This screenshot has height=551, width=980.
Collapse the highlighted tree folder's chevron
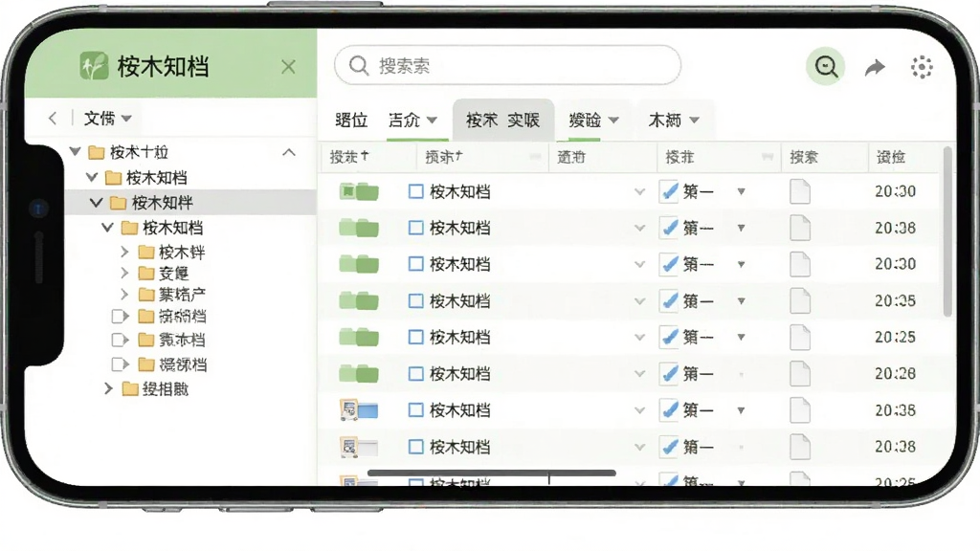pos(97,203)
